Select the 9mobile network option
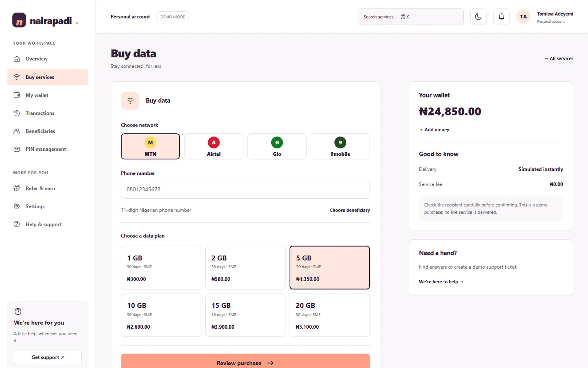 (x=340, y=146)
